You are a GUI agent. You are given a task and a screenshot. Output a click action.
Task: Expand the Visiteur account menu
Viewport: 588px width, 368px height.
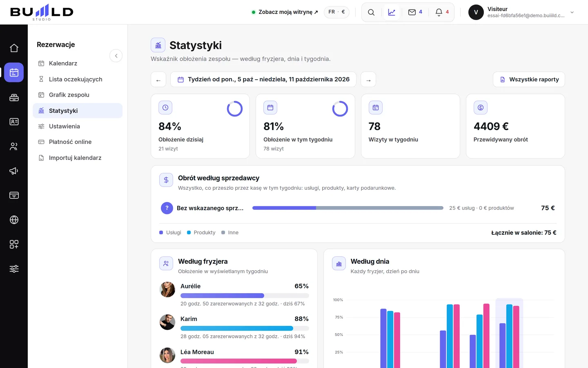(521, 12)
